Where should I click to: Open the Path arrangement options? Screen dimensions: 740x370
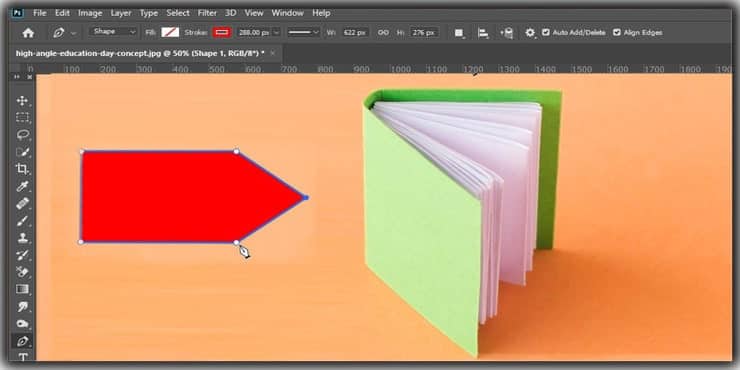pos(506,33)
